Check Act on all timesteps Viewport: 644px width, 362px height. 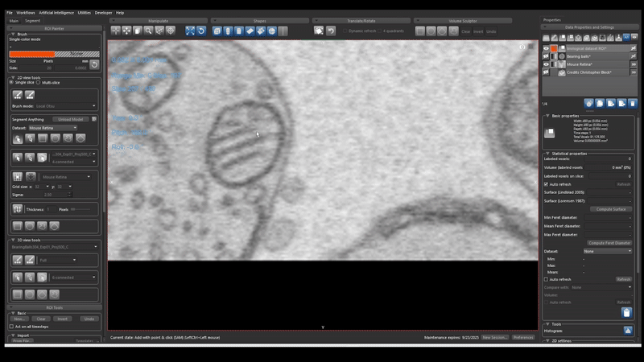click(11, 327)
